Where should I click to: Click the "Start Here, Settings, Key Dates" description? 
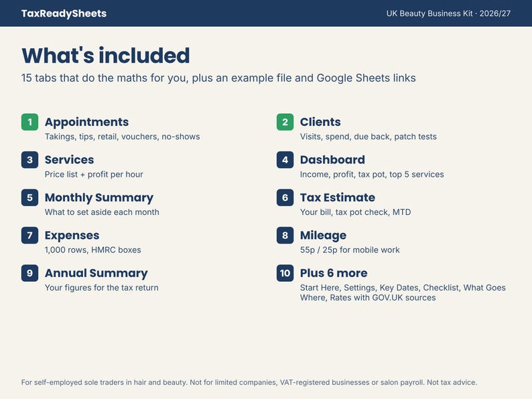click(x=403, y=293)
